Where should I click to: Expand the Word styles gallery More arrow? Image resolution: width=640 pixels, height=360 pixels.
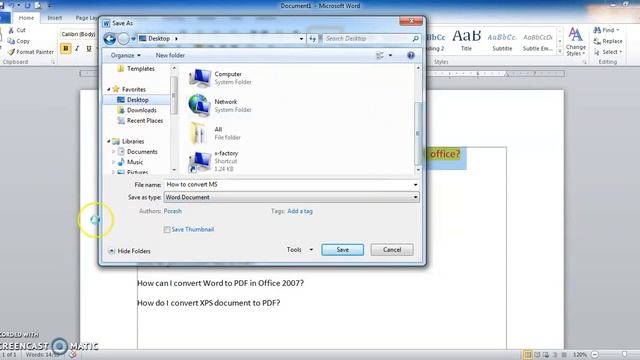[x=560, y=51]
